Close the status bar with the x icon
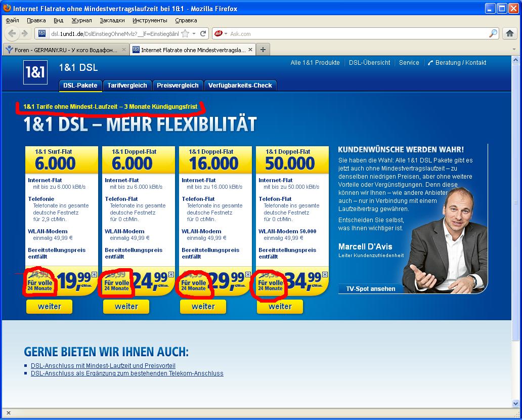This screenshot has width=522, height=420. tap(9, 413)
